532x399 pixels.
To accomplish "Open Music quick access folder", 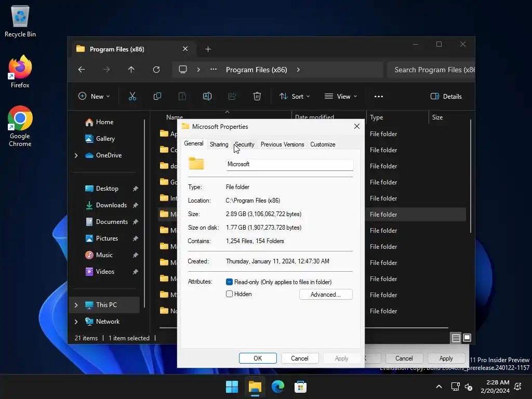I will click(x=104, y=255).
